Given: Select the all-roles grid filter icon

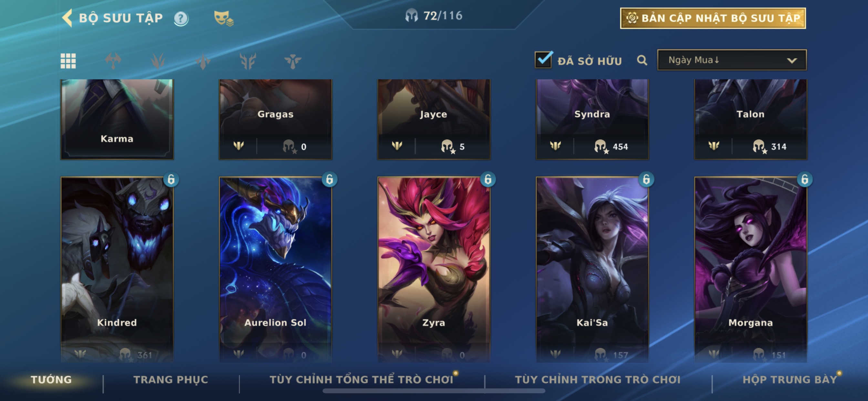Looking at the screenshot, I should [68, 61].
